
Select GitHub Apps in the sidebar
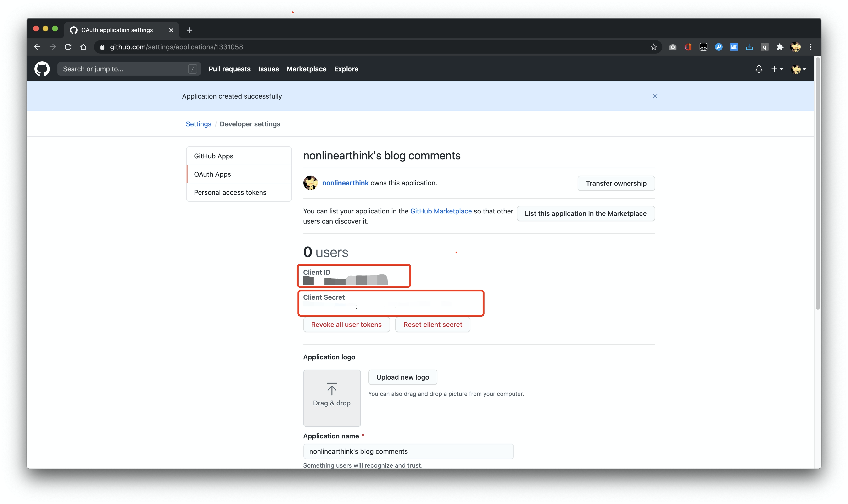tap(239, 156)
